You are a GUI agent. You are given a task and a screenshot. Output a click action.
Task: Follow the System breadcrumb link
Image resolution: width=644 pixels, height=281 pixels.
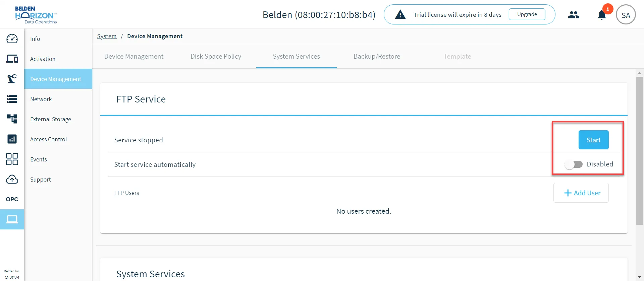tap(107, 36)
